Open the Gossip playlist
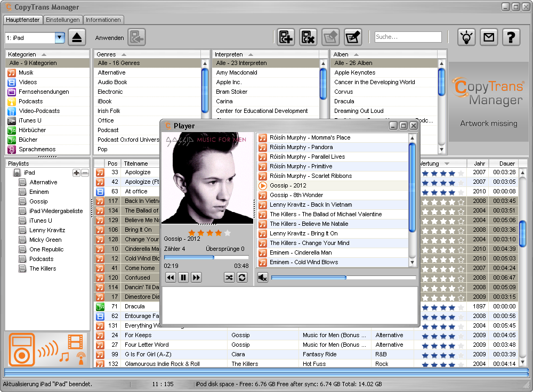Image resolution: width=533 pixels, height=392 pixels. [38, 201]
